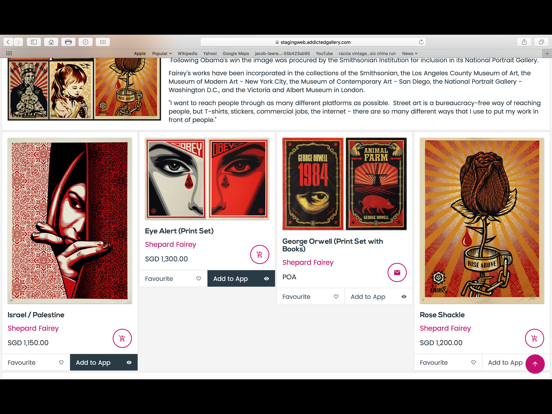
Task: Toggle Add to App eye for Israel / Palestine
Action: click(129, 362)
